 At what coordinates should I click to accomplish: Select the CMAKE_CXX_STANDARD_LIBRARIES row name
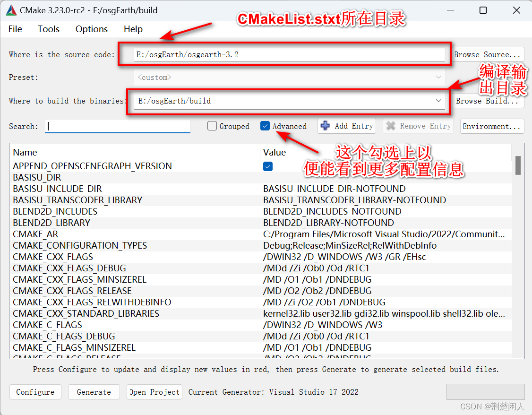click(86, 313)
